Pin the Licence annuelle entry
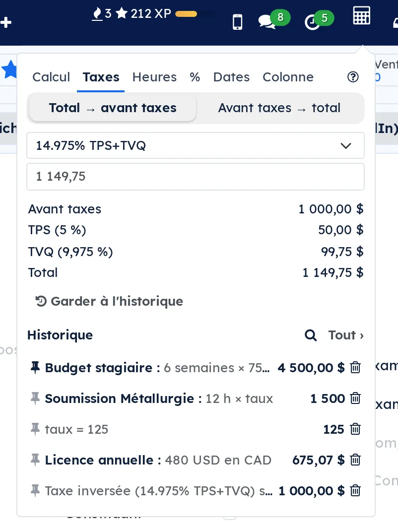 (35, 460)
